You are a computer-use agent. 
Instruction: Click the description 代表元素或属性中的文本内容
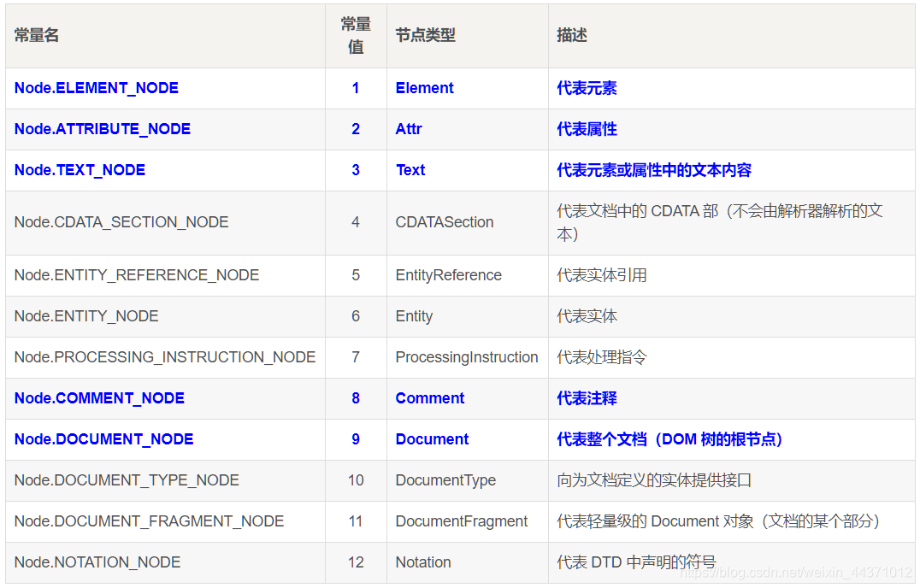[654, 170]
